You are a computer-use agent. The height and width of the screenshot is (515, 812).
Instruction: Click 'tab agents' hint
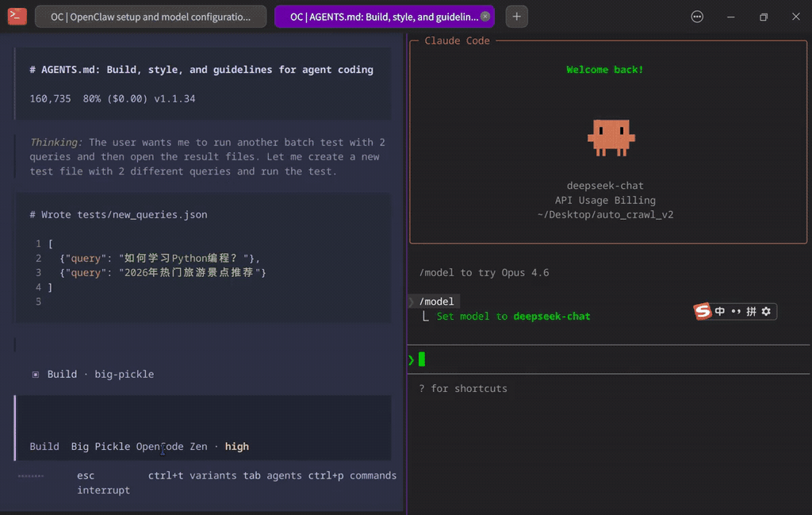pyautogui.click(x=273, y=475)
